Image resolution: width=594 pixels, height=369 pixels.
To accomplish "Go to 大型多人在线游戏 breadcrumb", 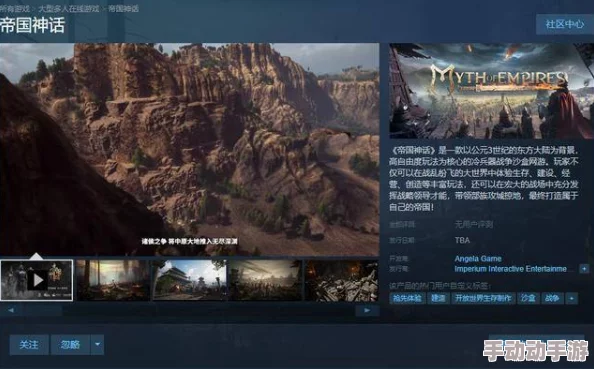I will 69,8.
